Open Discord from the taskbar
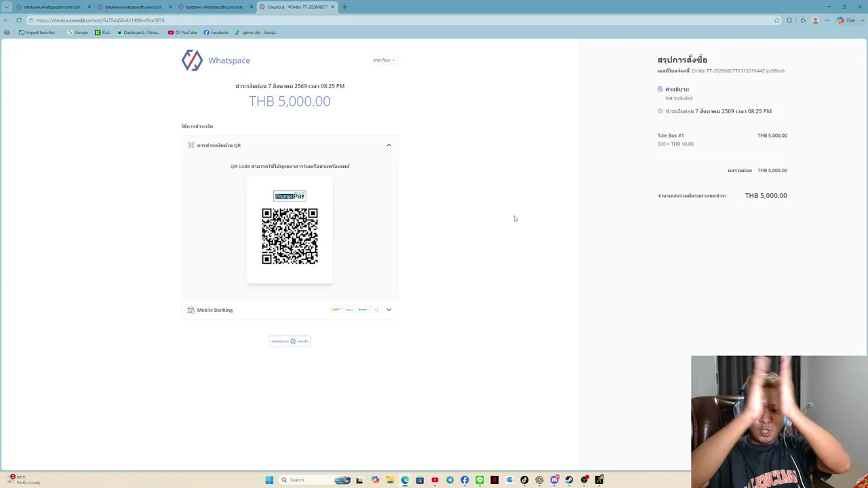Screen dimensions: 868x488 tap(554, 480)
